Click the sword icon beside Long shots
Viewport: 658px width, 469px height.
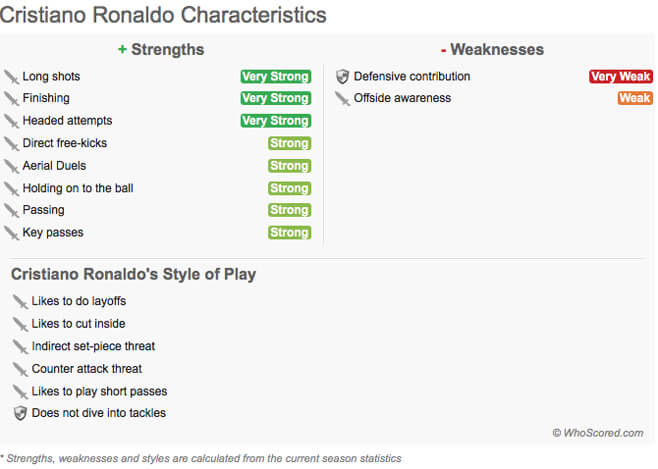pyautogui.click(x=12, y=77)
